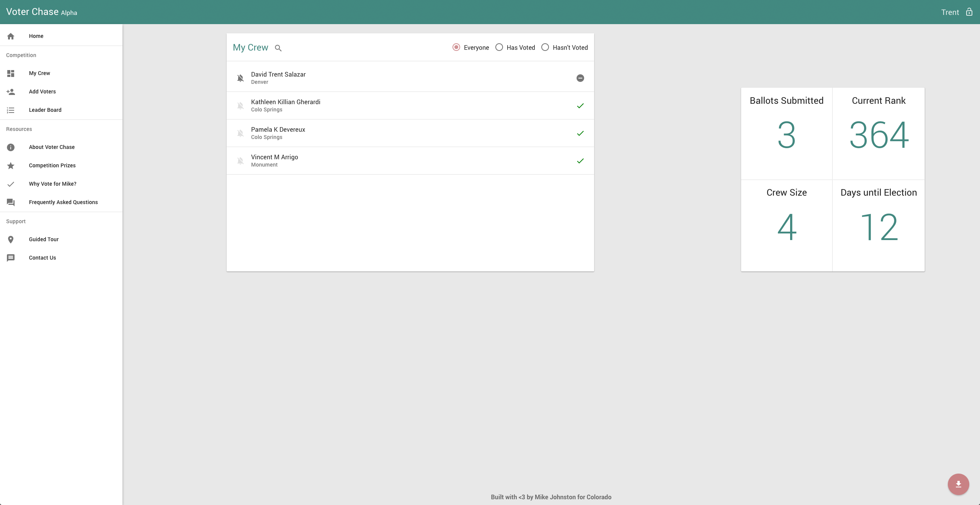Click the Trent username in header
980x505 pixels.
point(950,12)
